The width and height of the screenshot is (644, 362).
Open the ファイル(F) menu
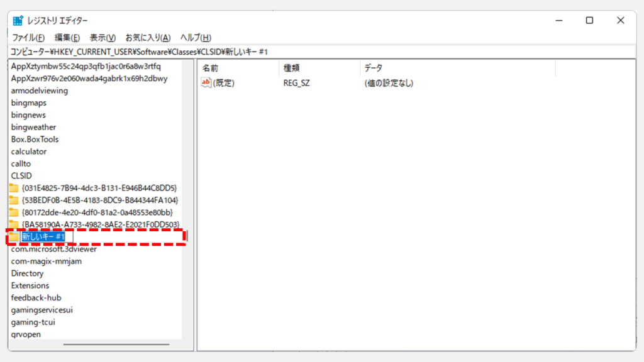point(28,38)
